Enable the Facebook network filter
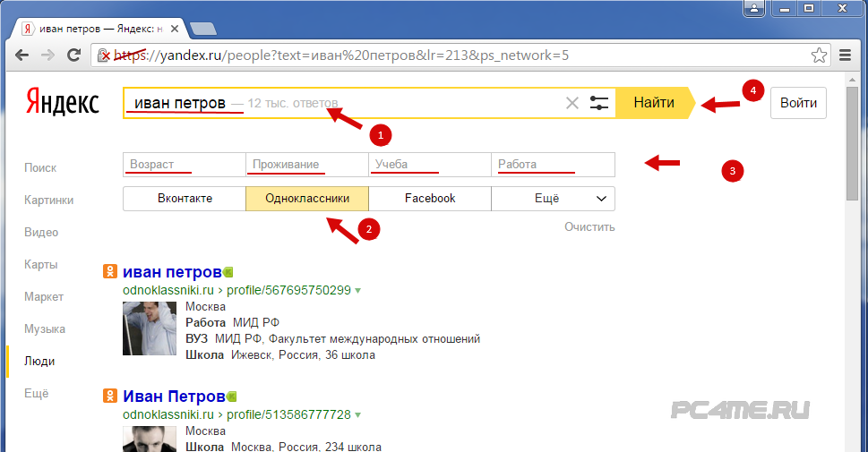868x452 pixels. pyautogui.click(x=430, y=199)
